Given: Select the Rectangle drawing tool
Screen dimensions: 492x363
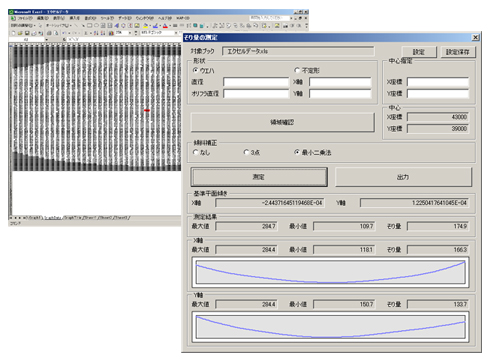Looking at the screenshot, I should point(89,25).
